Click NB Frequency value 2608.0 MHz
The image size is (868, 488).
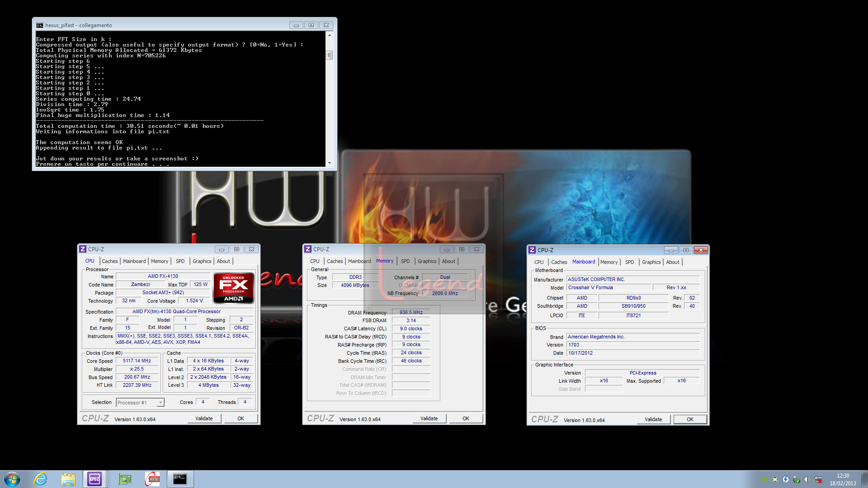(445, 293)
